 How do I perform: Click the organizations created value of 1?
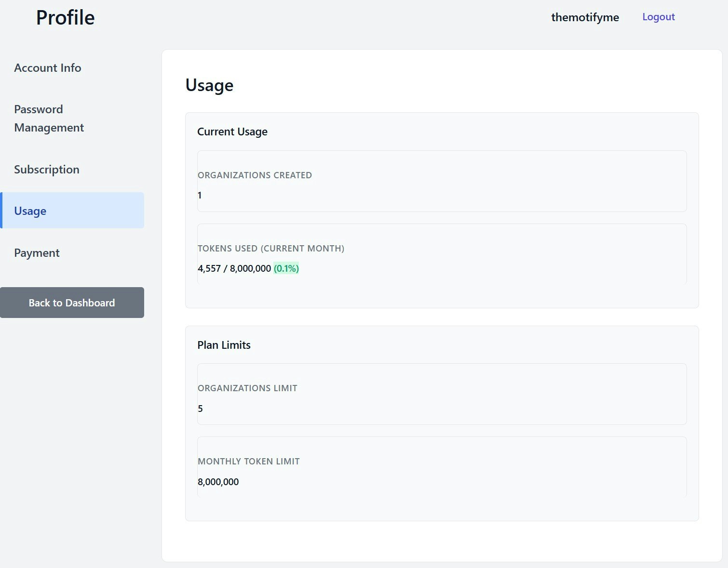pos(199,195)
